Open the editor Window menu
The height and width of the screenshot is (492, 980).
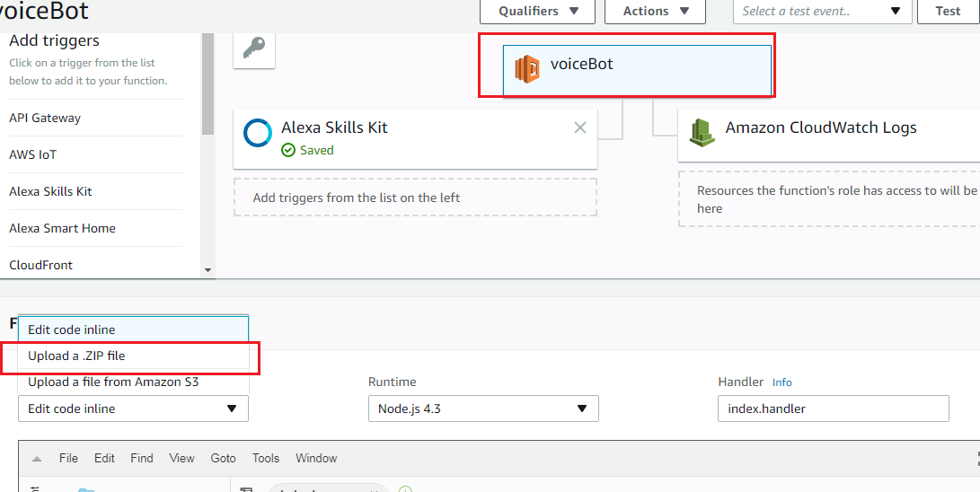tap(316, 458)
